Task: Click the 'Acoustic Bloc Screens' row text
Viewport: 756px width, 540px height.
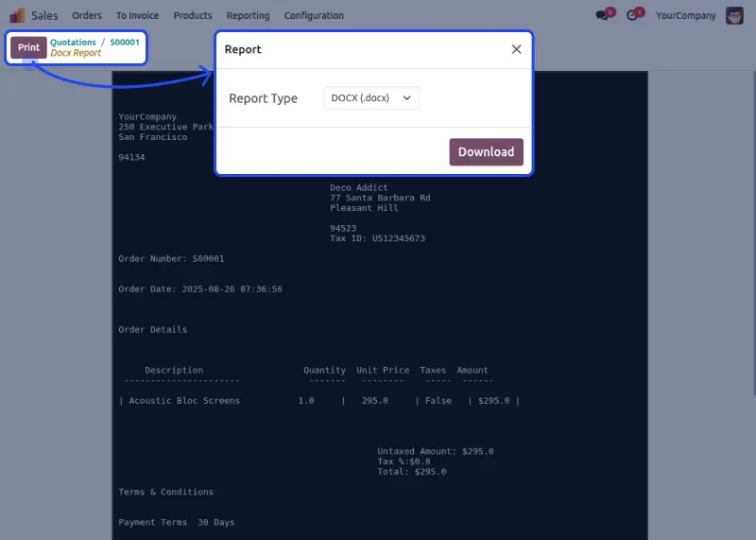Action: point(184,401)
